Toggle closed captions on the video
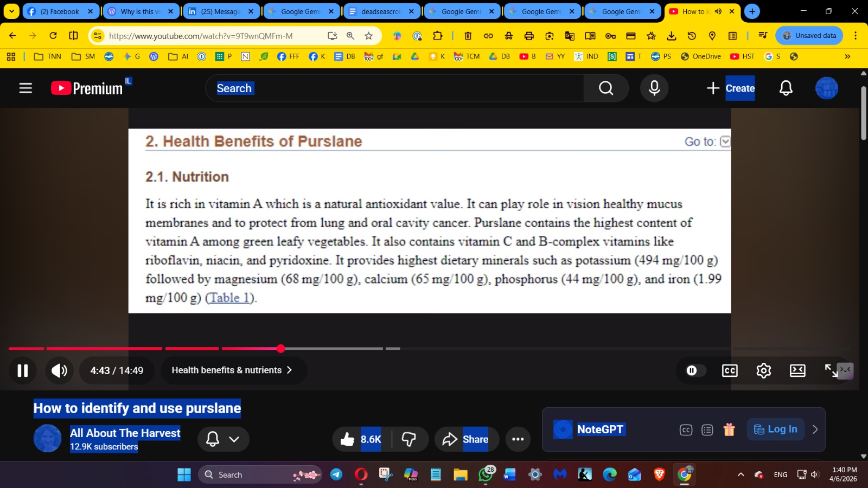The image size is (868, 488). pos(730,370)
